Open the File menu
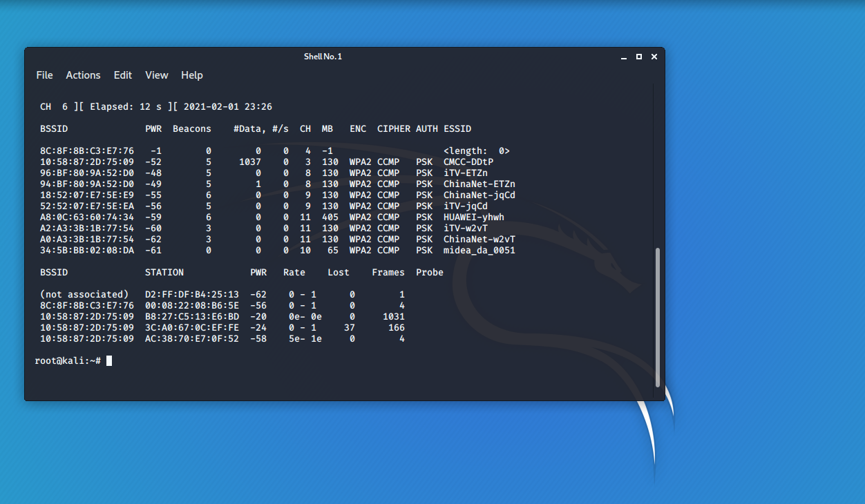The width and height of the screenshot is (865, 504). [44, 75]
